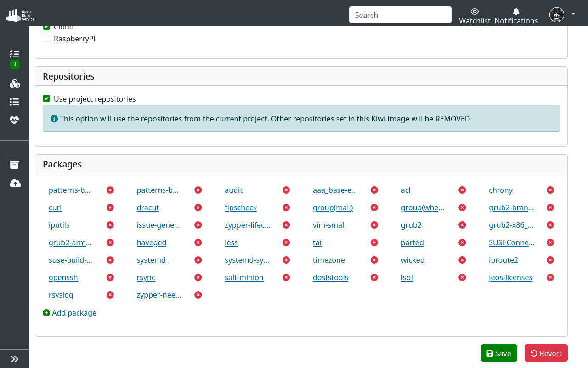Expand the sidebar with the double chevron

(x=14, y=358)
